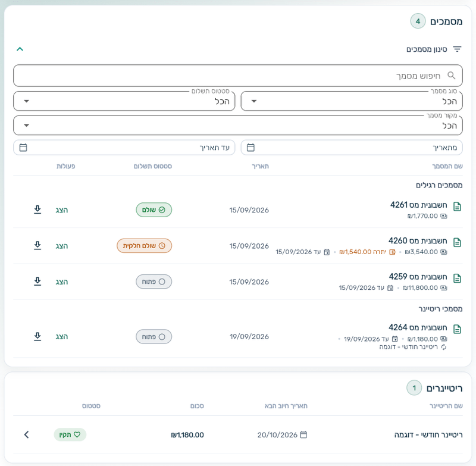
Task: Click the balance icon on invoice 4260
Action: click(392, 252)
